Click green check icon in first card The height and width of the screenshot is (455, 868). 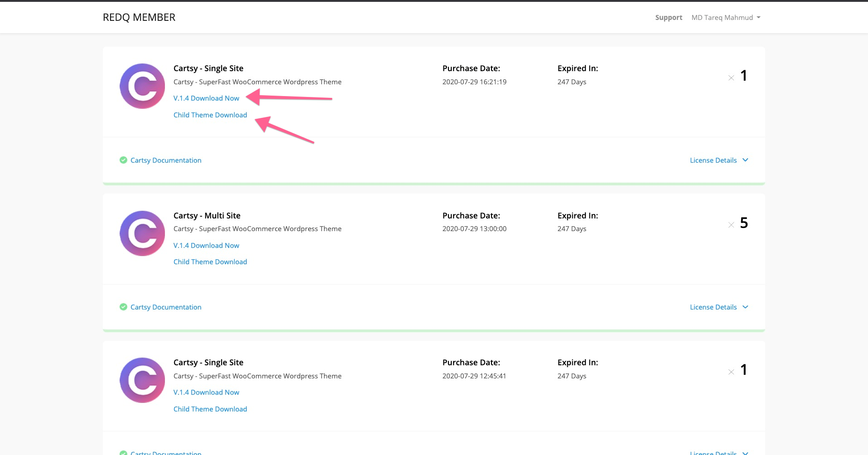click(x=123, y=160)
